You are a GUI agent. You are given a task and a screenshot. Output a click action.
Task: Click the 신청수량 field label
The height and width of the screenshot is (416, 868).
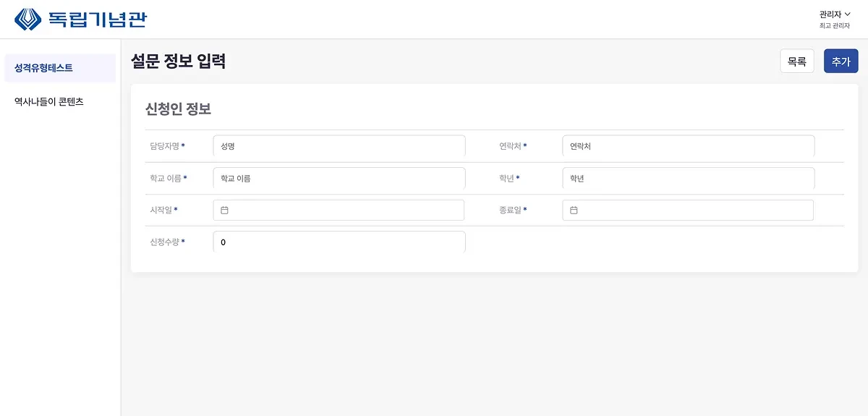pos(164,242)
